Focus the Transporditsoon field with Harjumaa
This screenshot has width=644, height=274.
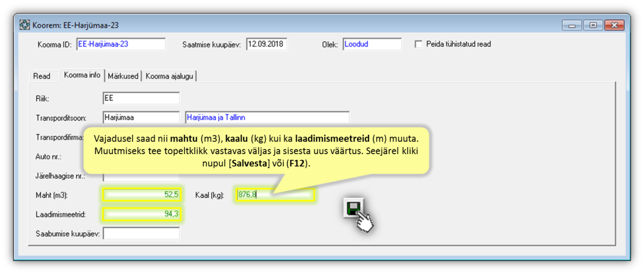[141, 118]
